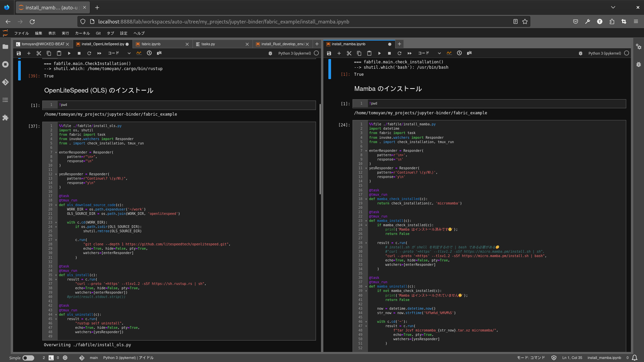Click the main branch name in status bar
644x362 pixels.
click(x=94, y=358)
